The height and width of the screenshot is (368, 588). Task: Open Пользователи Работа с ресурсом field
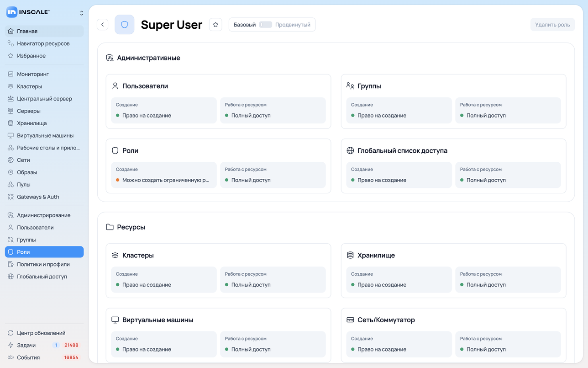[x=273, y=110]
